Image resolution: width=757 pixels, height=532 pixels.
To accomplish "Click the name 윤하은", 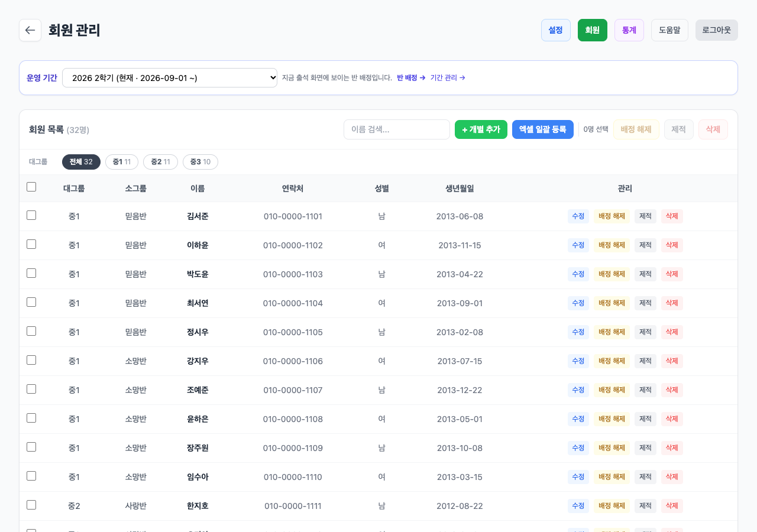I will (x=198, y=419).
